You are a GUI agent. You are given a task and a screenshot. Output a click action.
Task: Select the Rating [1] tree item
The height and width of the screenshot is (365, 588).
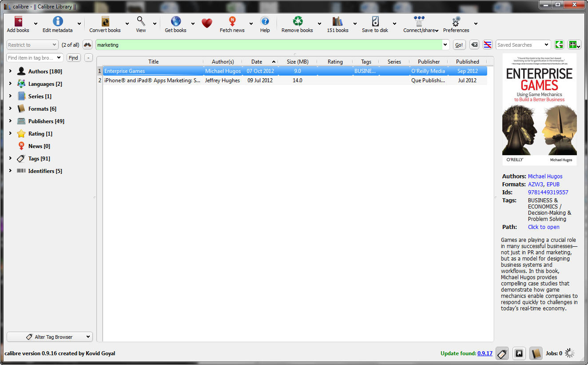click(x=40, y=134)
